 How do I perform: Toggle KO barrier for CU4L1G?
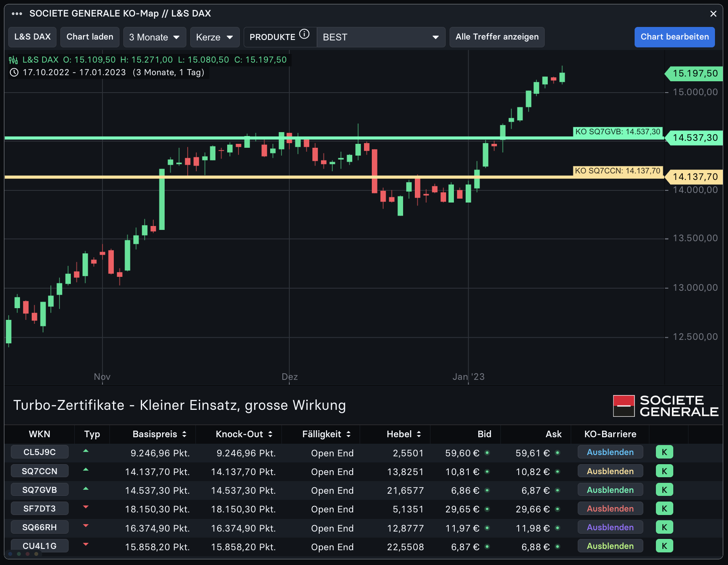pos(610,545)
